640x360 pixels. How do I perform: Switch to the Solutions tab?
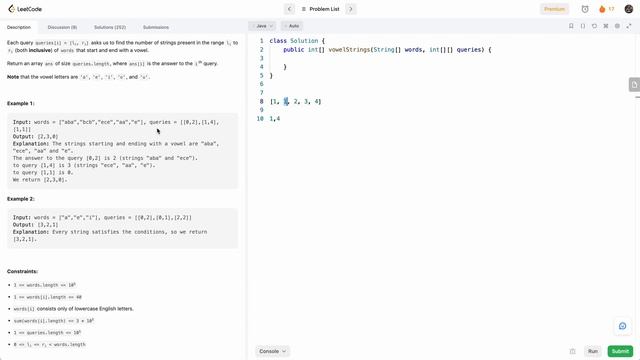(110, 27)
